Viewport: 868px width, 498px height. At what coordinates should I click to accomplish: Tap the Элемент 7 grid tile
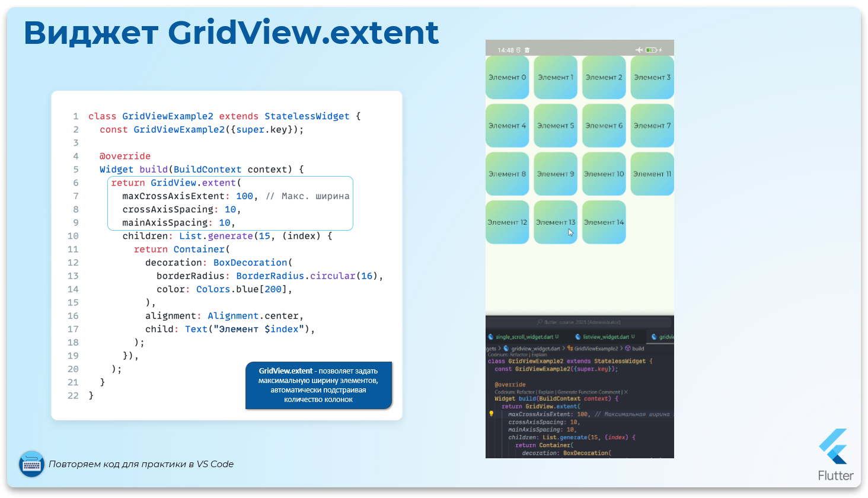[652, 126]
